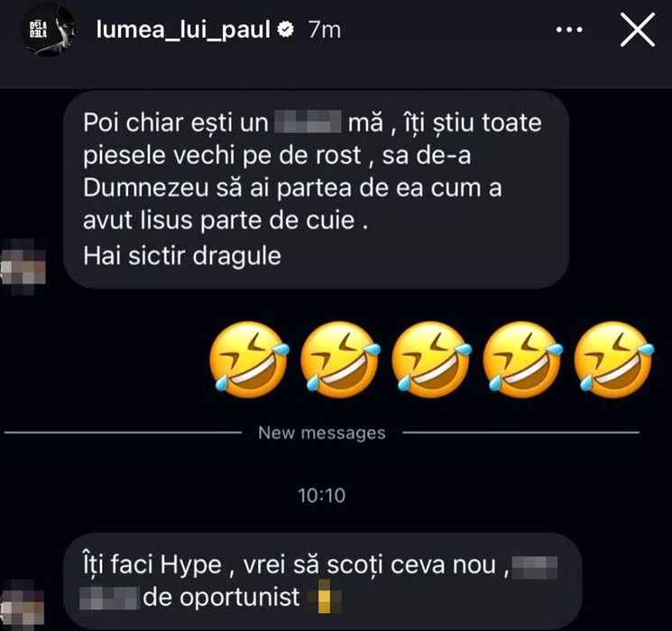The height and width of the screenshot is (631, 672).
Task: Open the lumea_lui_paul username link
Action: click(x=183, y=30)
